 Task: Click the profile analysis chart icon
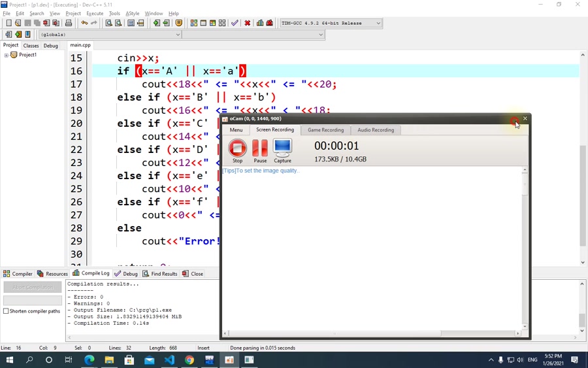(260, 24)
